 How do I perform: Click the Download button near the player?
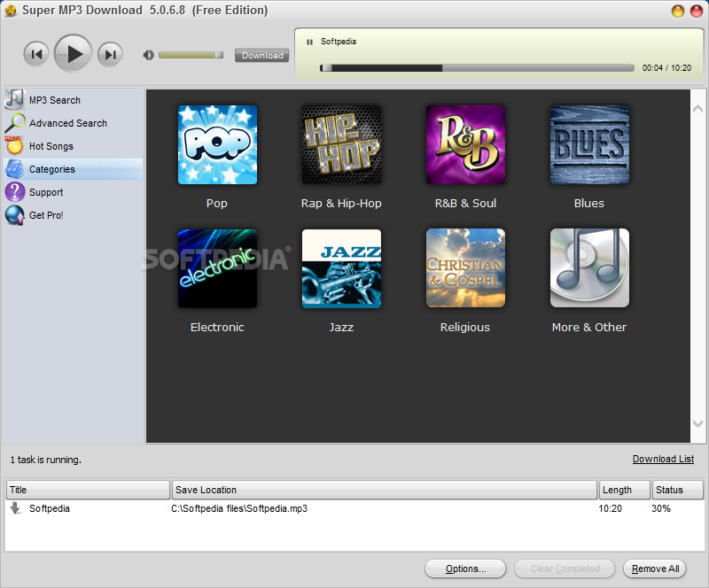[262, 55]
